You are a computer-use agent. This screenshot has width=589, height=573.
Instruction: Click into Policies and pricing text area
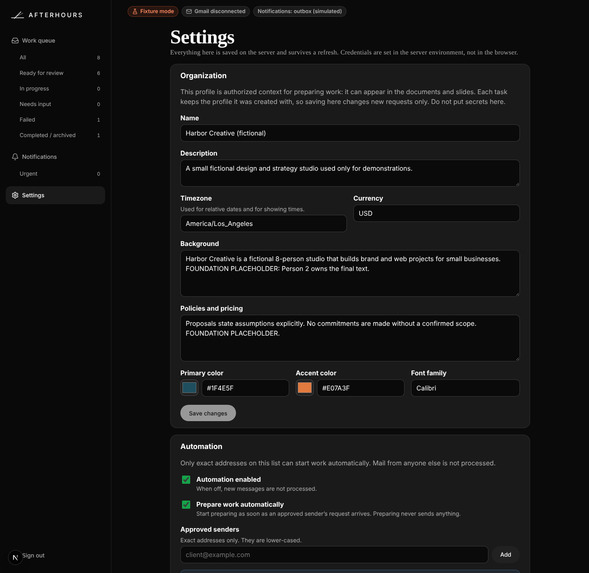(x=350, y=338)
